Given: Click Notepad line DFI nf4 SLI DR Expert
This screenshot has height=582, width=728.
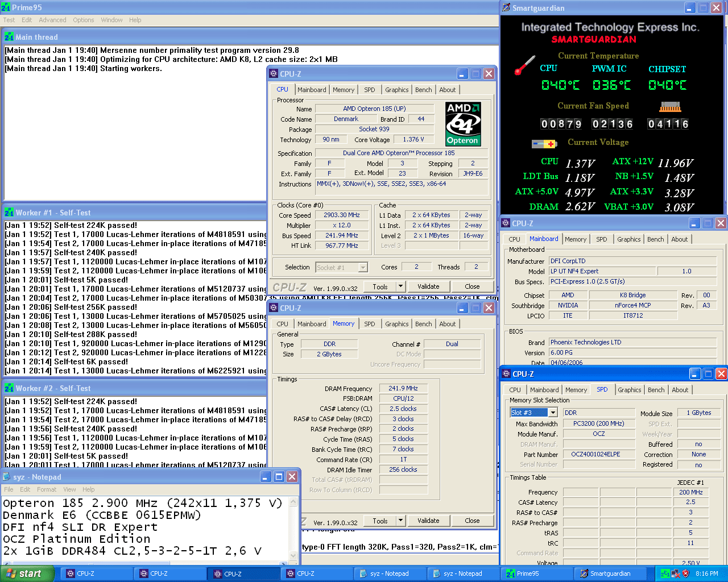Looking at the screenshot, I should 80,527.
